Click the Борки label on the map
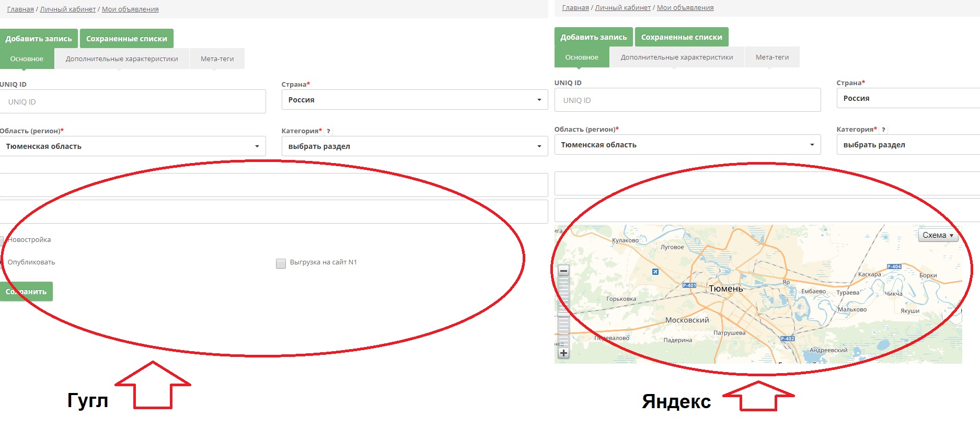980x428 pixels. point(928,275)
